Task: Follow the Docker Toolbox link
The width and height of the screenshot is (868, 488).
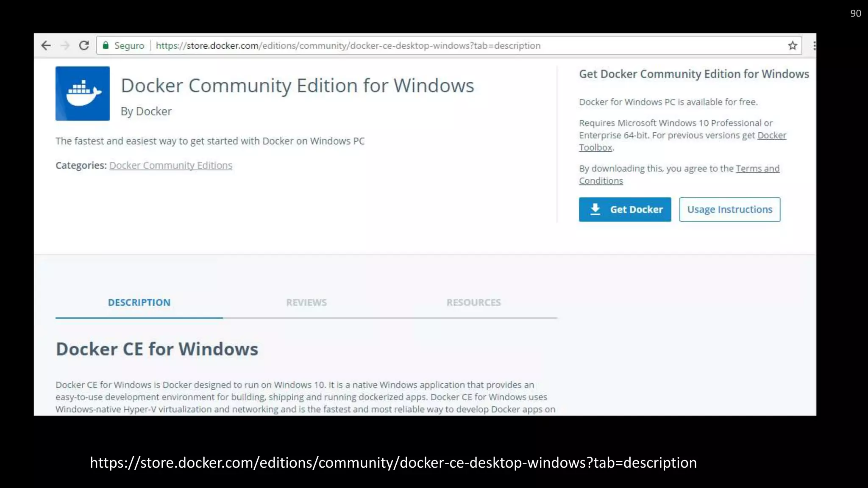Action: point(682,141)
